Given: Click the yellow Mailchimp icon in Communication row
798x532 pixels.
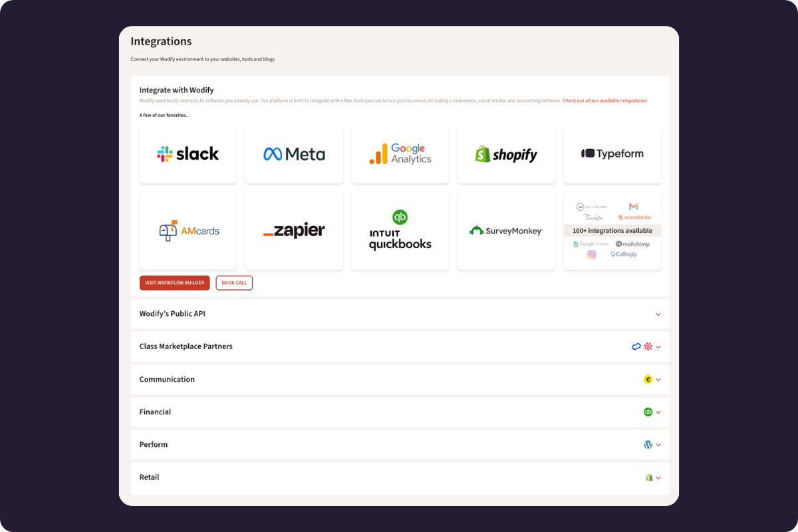Looking at the screenshot, I should (x=648, y=379).
